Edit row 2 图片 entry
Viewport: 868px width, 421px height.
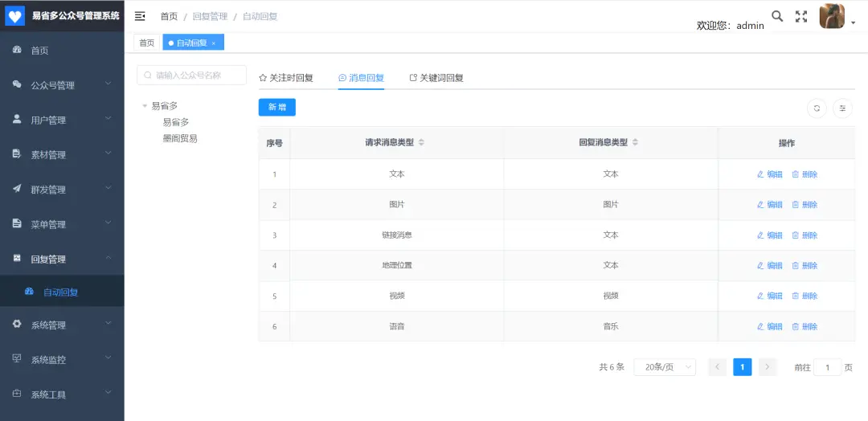tap(769, 205)
